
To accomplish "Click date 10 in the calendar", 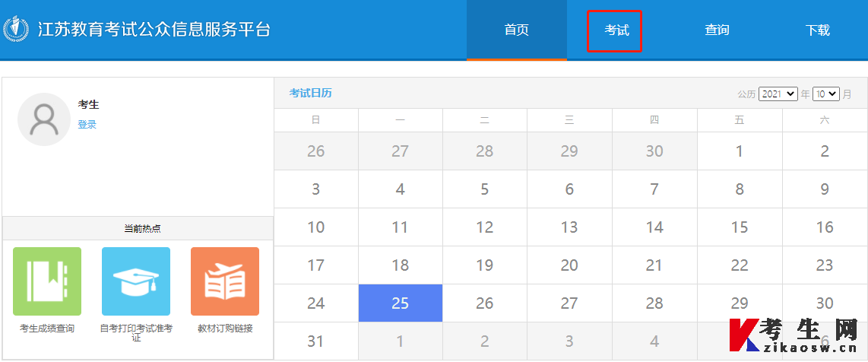I will [x=315, y=227].
